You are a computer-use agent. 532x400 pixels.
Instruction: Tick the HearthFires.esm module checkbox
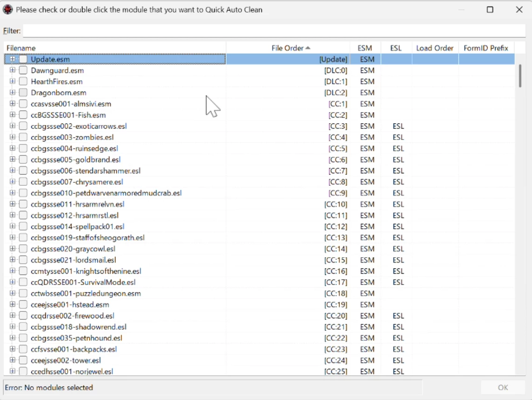click(x=23, y=81)
